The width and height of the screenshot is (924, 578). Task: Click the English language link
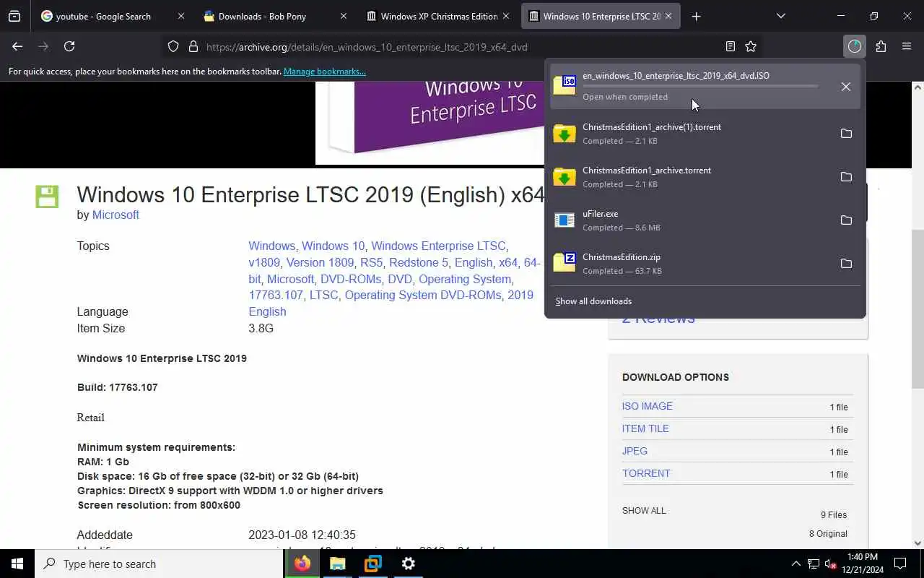point(267,311)
